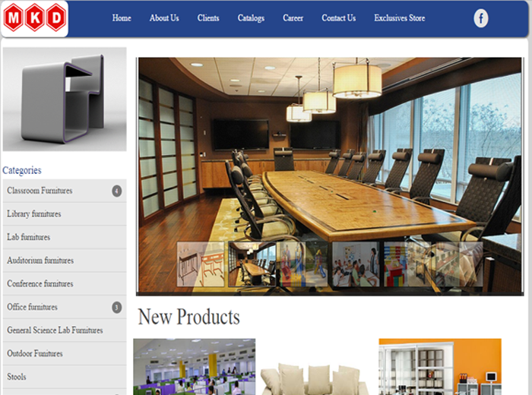532x395 pixels.
Task: Open Catalogs from the top menu
Action: tap(251, 18)
